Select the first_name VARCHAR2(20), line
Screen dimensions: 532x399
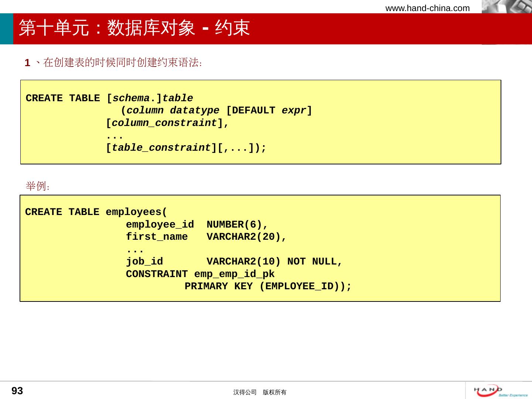[x=206, y=237]
